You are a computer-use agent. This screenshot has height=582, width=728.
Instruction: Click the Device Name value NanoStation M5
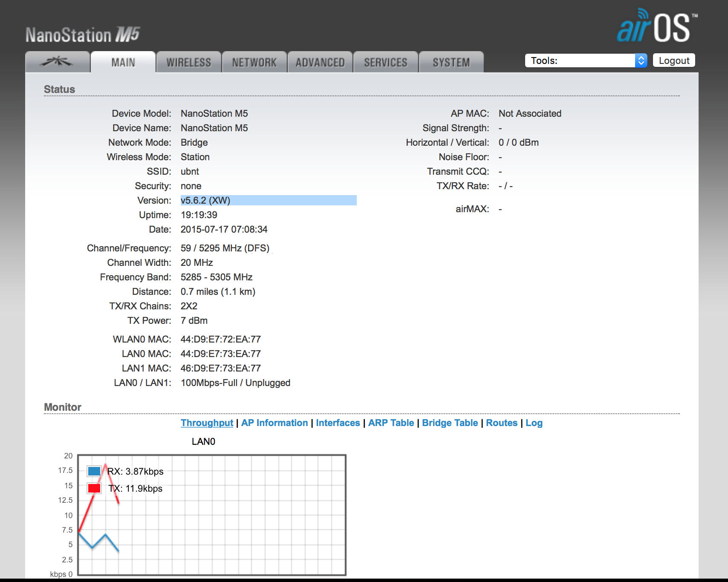tap(214, 128)
